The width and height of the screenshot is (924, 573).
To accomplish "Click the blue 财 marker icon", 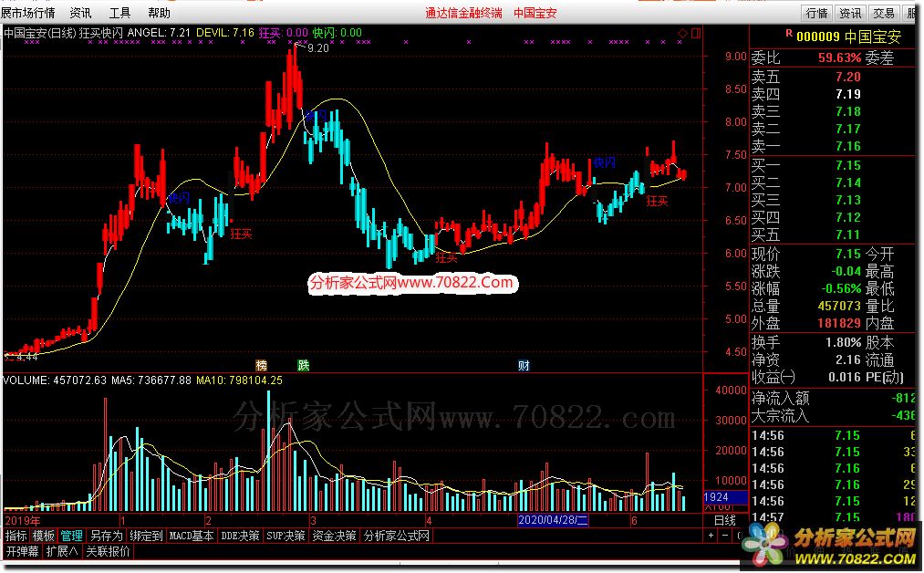I will (x=524, y=366).
